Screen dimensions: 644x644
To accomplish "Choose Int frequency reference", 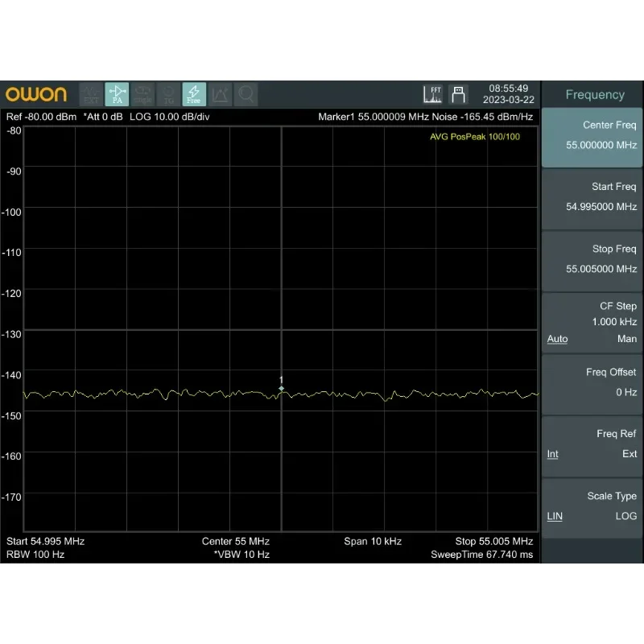I will pyautogui.click(x=553, y=454).
